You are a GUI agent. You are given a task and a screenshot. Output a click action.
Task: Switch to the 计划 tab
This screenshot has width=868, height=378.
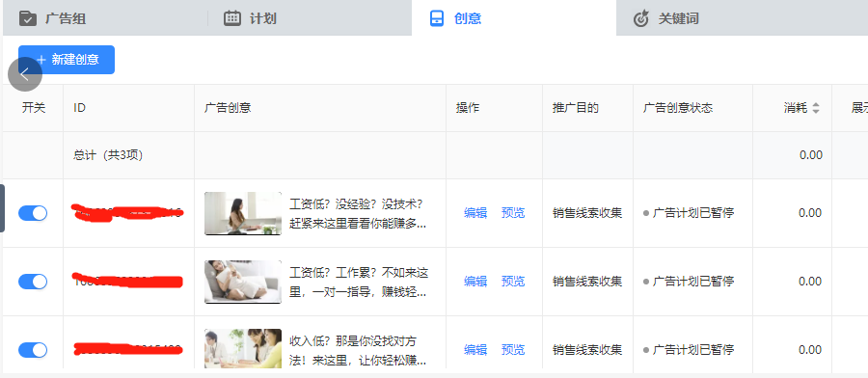310,18
